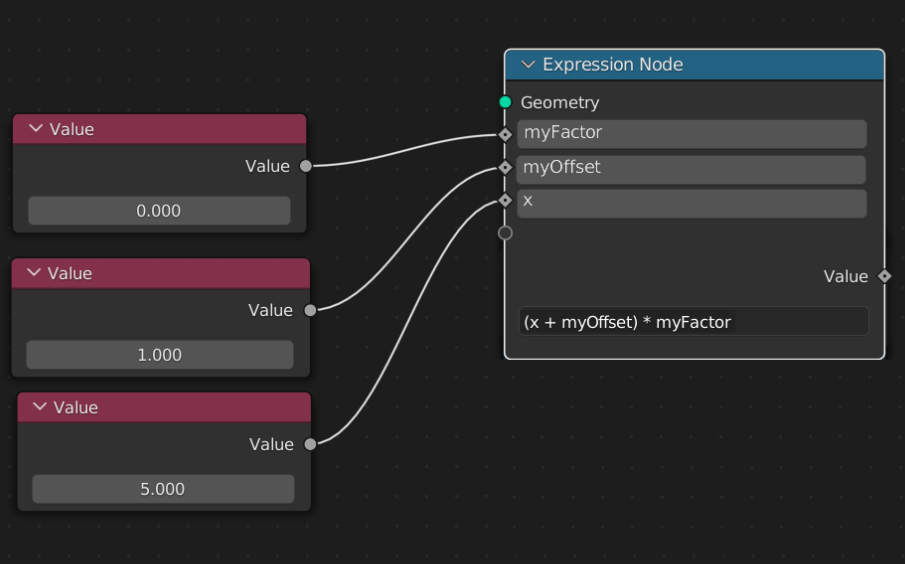The width and height of the screenshot is (905, 564).
Task: Click the 1.000 value slider field
Action: 160,354
